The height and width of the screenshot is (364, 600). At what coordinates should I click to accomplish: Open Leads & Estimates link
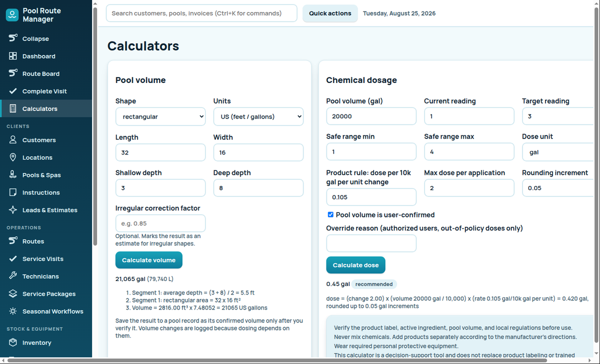(x=46, y=210)
